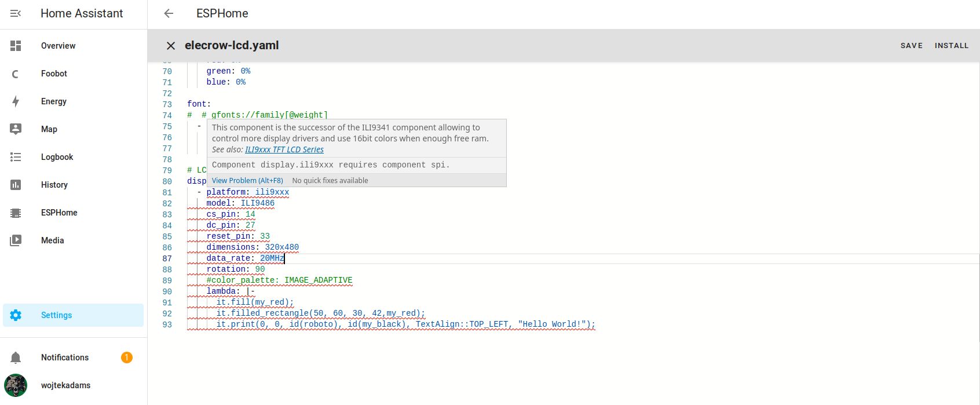Click 'reset_pin: 33' on line 85

pyautogui.click(x=238, y=236)
